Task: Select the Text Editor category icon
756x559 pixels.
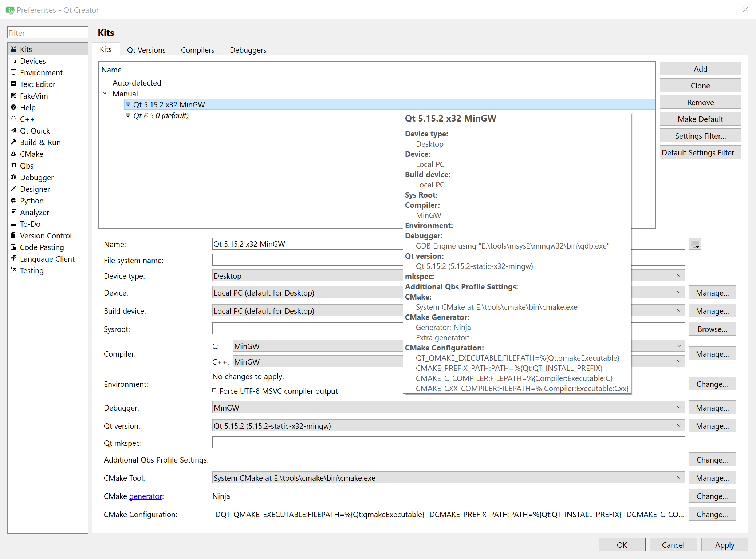Action: pyautogui.click(x=14, y=84)
